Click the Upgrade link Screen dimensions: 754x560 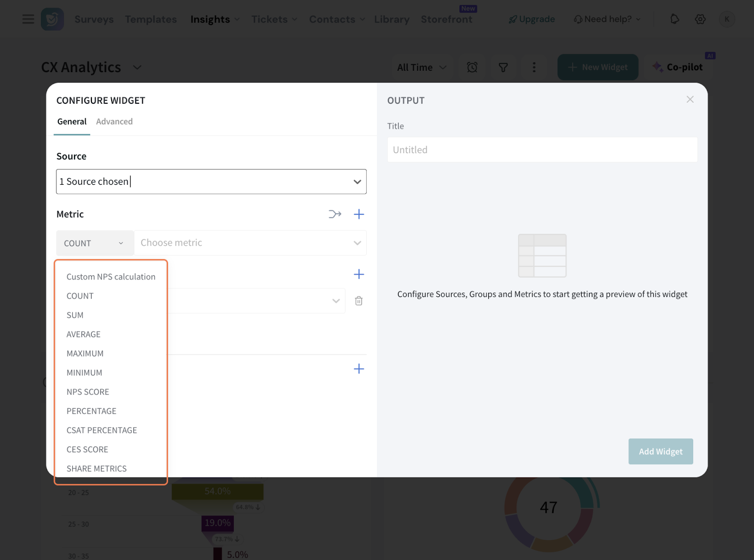[x=532, y=19]
